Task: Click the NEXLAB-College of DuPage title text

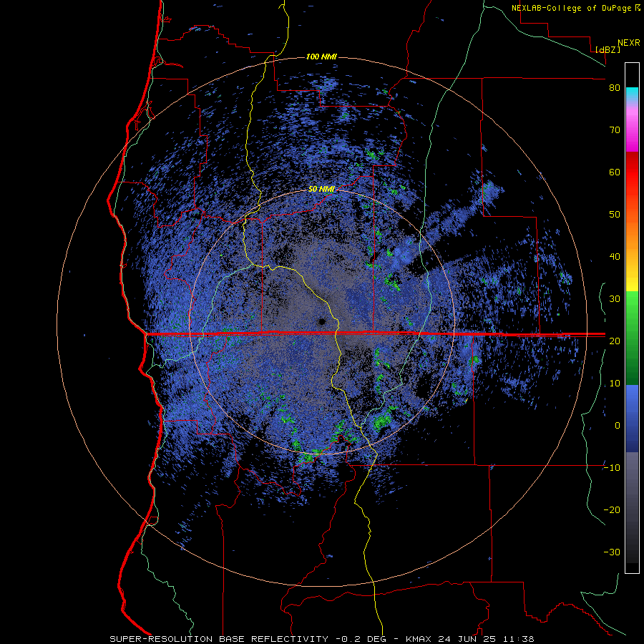Action: point(571,8)
